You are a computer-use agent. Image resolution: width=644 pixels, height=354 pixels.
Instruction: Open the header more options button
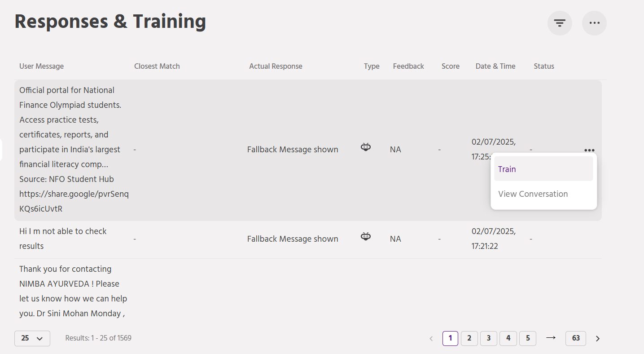pos(594,23)
